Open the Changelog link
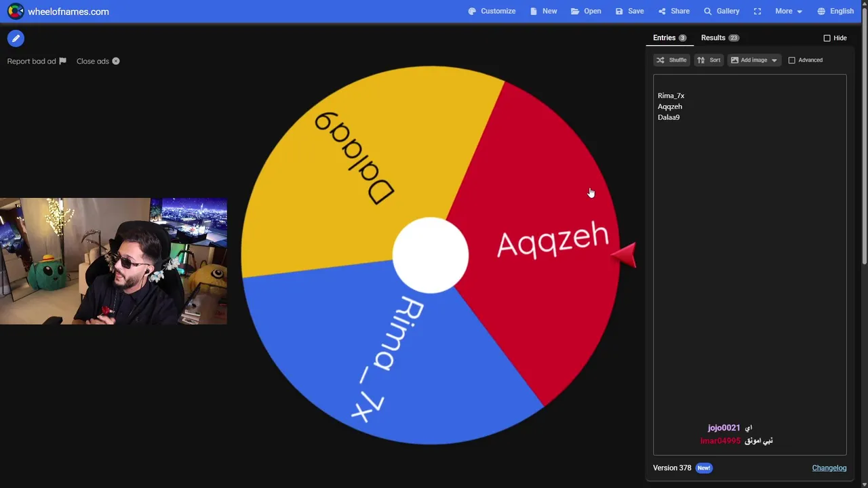This screenshot has width=868, height=488. click(829, 468)
